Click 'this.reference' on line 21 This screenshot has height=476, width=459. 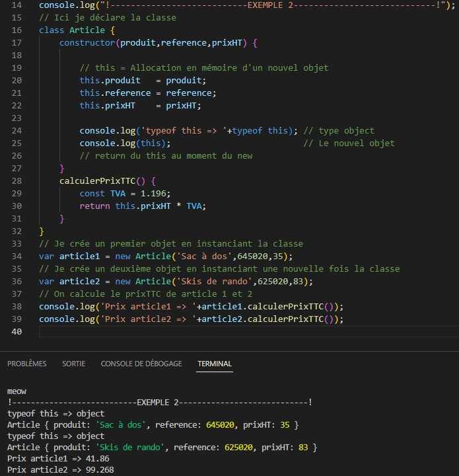115,93
